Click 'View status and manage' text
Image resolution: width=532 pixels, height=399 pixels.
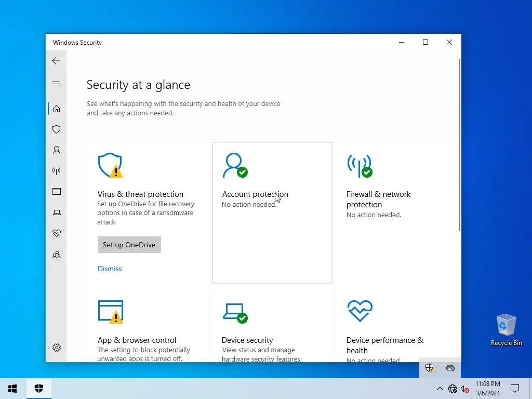pyautogui.click(x=259, y=350)
